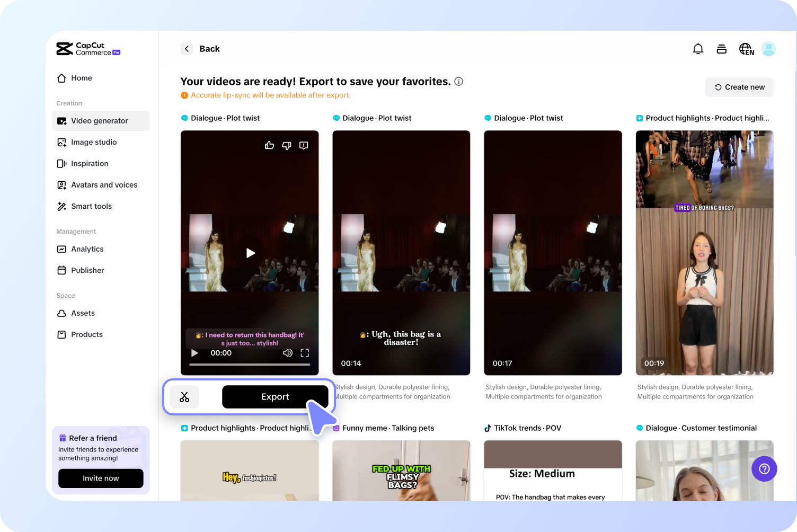Expand the first video to fullscreen

click(x=305, y=353)
